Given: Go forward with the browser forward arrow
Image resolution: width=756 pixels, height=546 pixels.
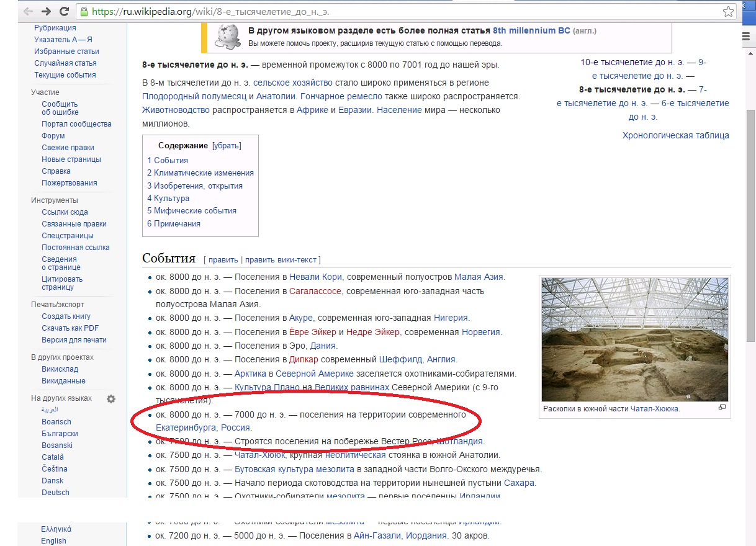Looking at the screenshot, I should pyautogui.click(x=47, y=11).
